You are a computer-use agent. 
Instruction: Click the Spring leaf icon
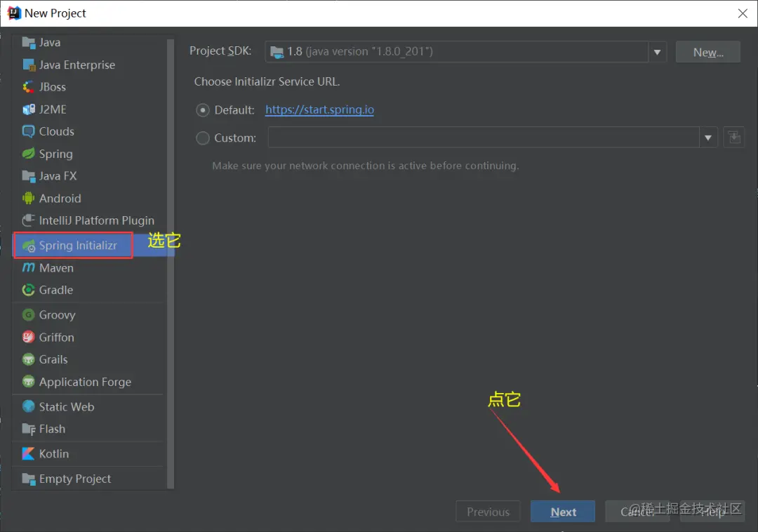(29, 154)
